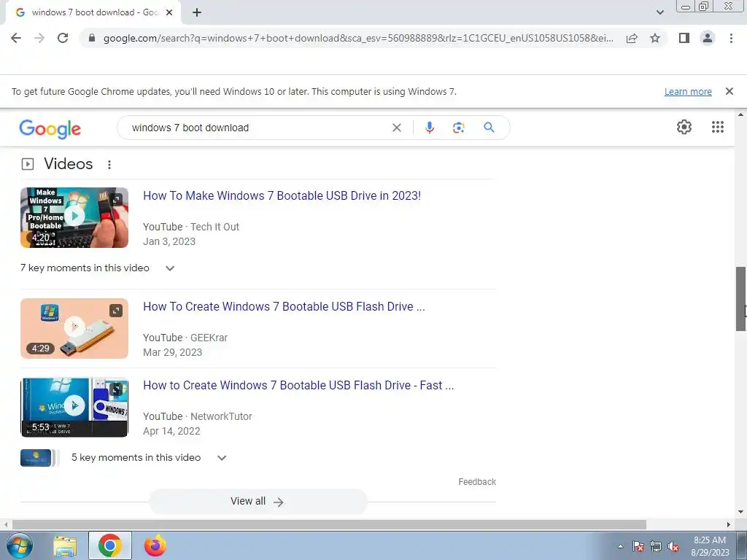747x560 pixels.
Task: Reload the current page
Action: pos(63,38)
